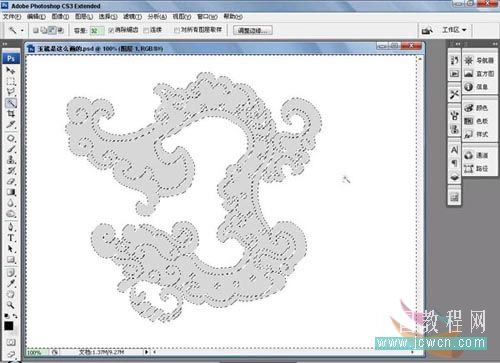This screenshot has width=500, height=363.
Task: Toggle Quick Mask mode
Action: 11,342
